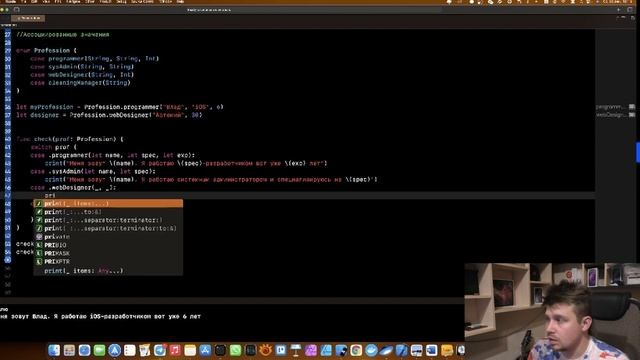The height and width of the screenshot is (360, 640).
Task: Click 'case .webDesigner(_, _):' line
Action: (x=73, y=187)
